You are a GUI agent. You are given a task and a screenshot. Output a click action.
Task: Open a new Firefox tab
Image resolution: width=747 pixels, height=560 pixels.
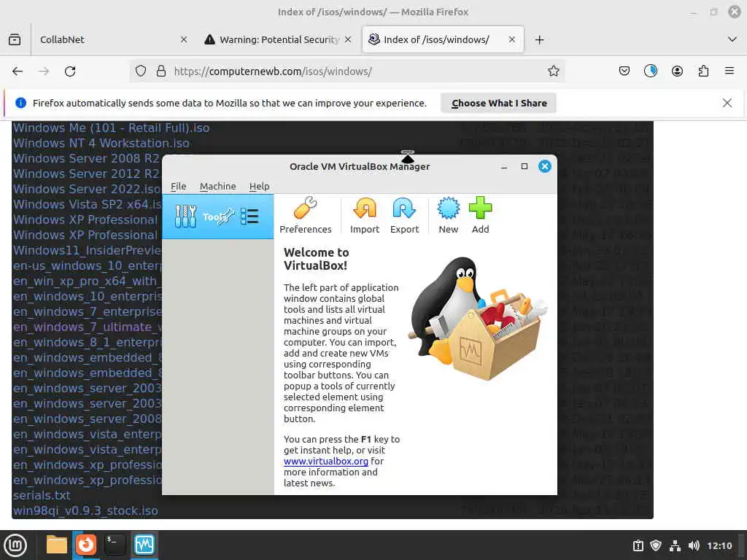click(539, 39)
